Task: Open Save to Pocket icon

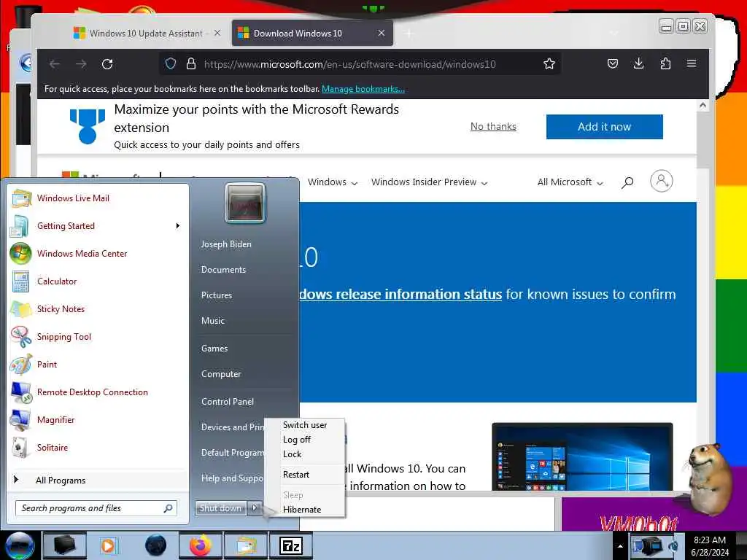Action: tap(613, 63)
